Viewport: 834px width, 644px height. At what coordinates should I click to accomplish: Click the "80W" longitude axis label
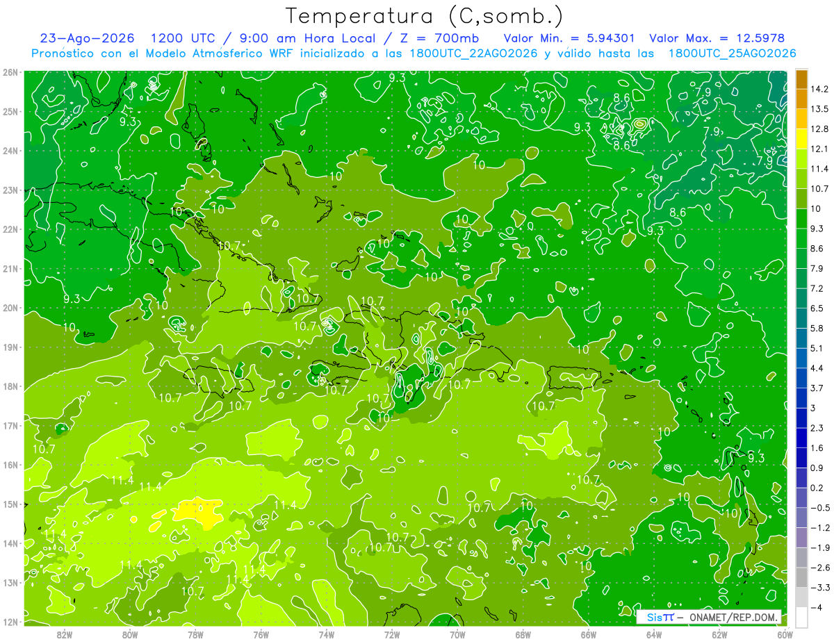[x=130, y=634]
